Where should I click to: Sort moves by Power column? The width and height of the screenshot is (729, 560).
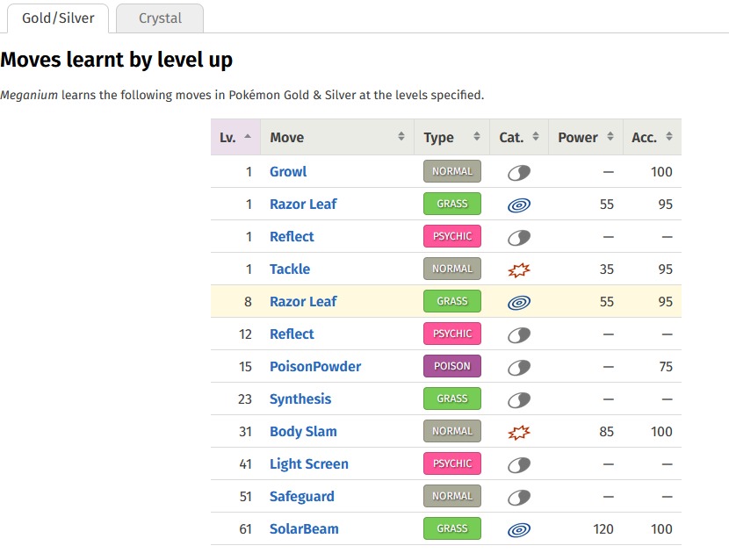click(x=584, y=138)
